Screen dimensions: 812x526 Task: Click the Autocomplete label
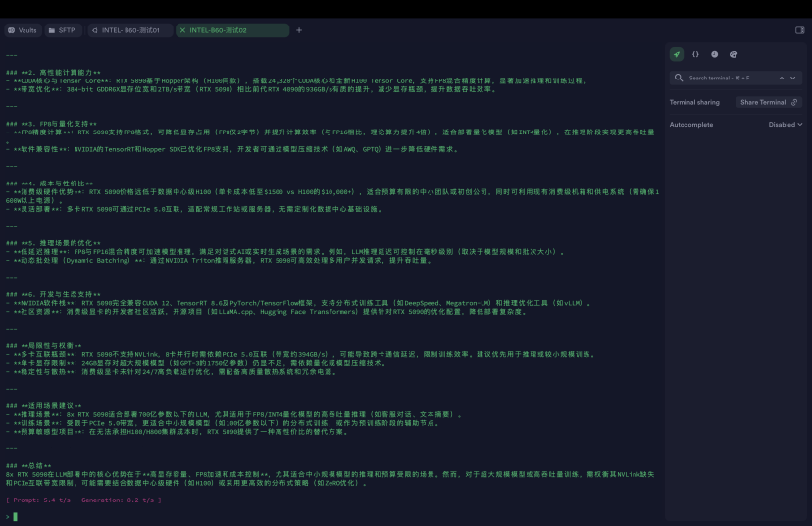[690, 125]
